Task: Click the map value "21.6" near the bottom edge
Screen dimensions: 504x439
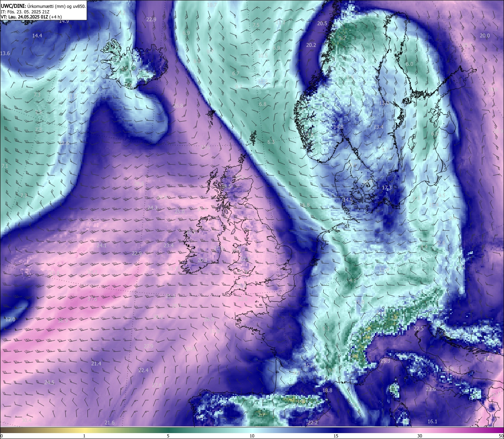Action: (109, 422)
